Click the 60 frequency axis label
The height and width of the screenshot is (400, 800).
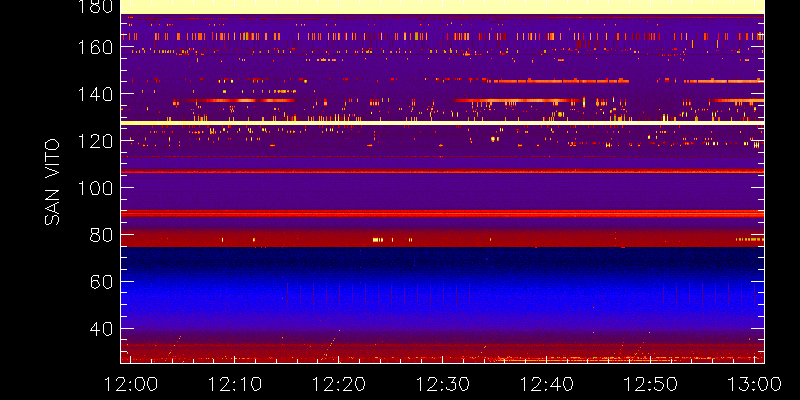click(101, 282)
